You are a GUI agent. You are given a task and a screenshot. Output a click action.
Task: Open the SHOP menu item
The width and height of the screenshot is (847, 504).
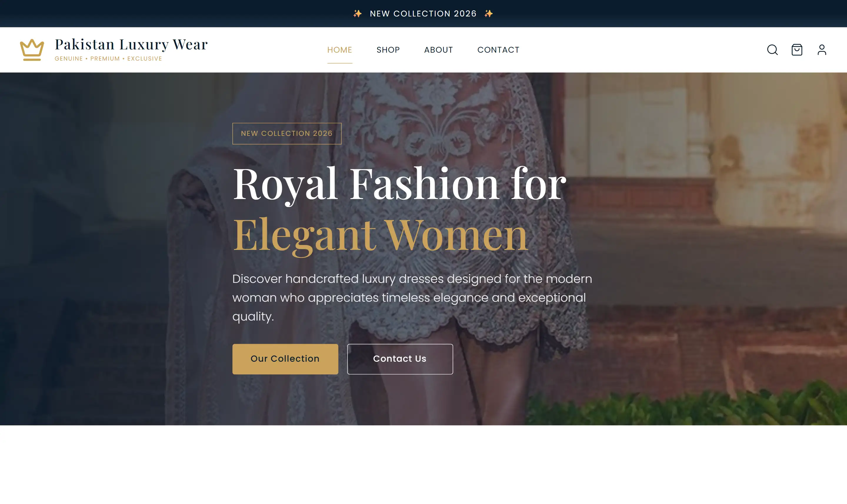[388, 50]
